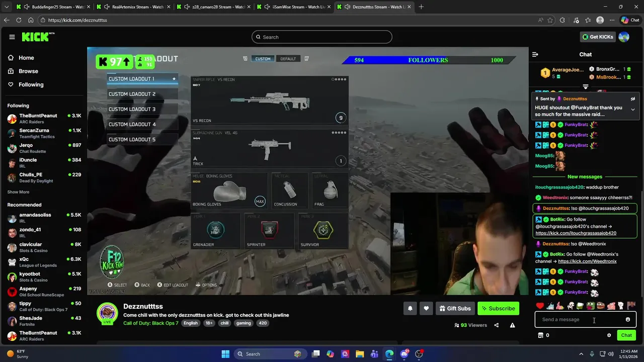Open a new browser tab
644x362 pixels.
(421, 7)
